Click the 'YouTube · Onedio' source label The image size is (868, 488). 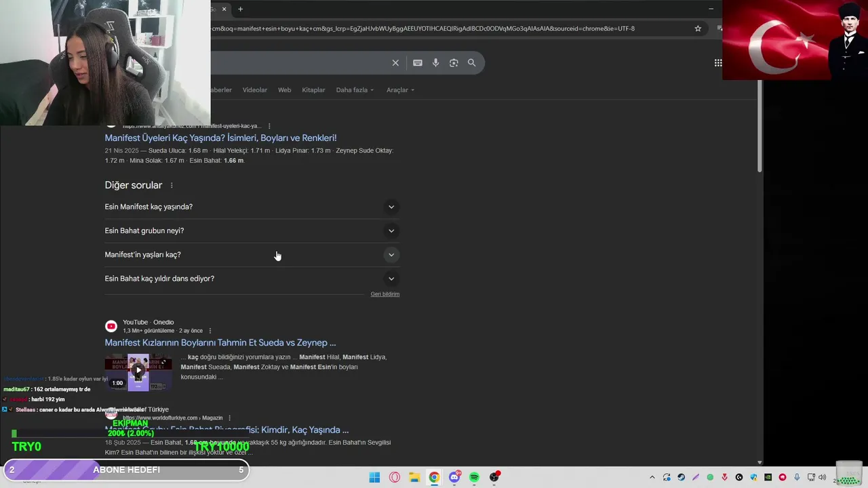coord(149,323)
